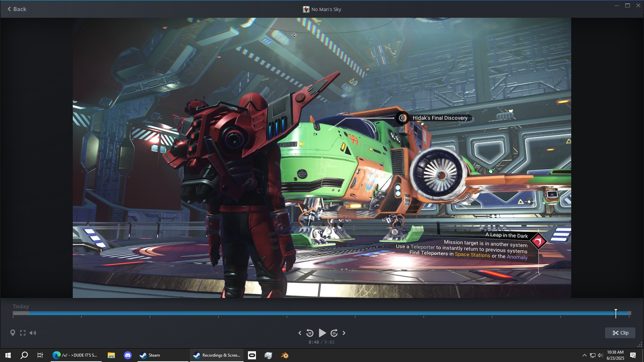Screen dimensions: 644x362
Task: Click the timestamp 8:48 / 9:02
Action: pyautogui.click(x=322, y=342)
